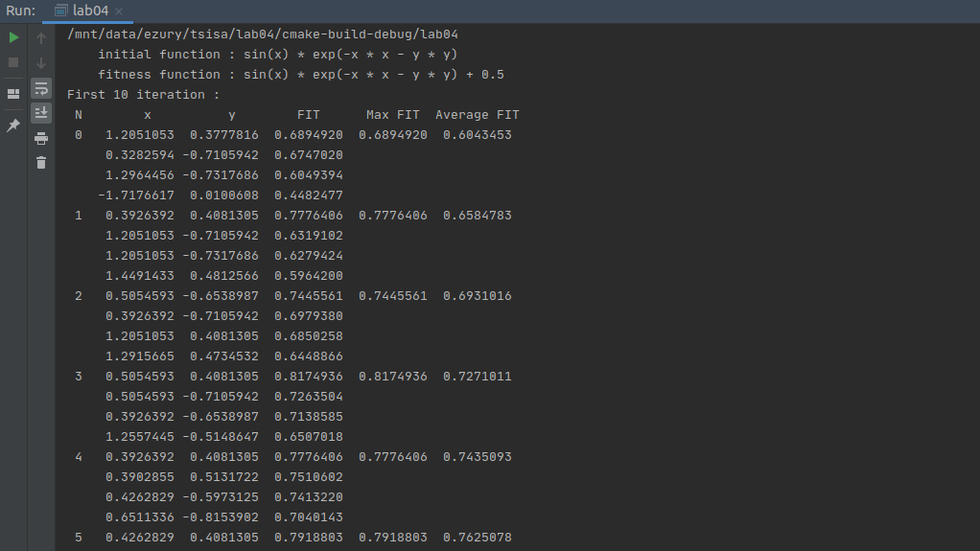Click x value 0.6511336

(139, 517)
